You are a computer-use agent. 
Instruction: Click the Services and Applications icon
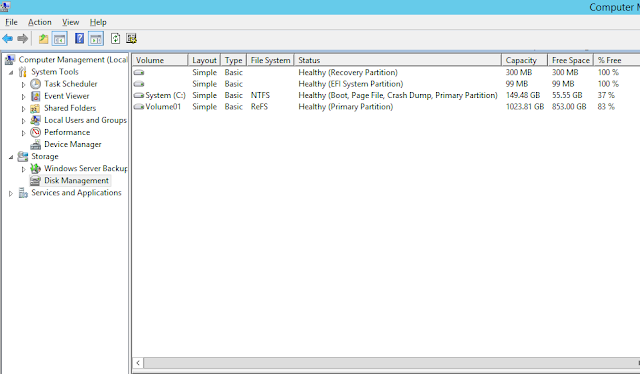[x=23, y=193]
